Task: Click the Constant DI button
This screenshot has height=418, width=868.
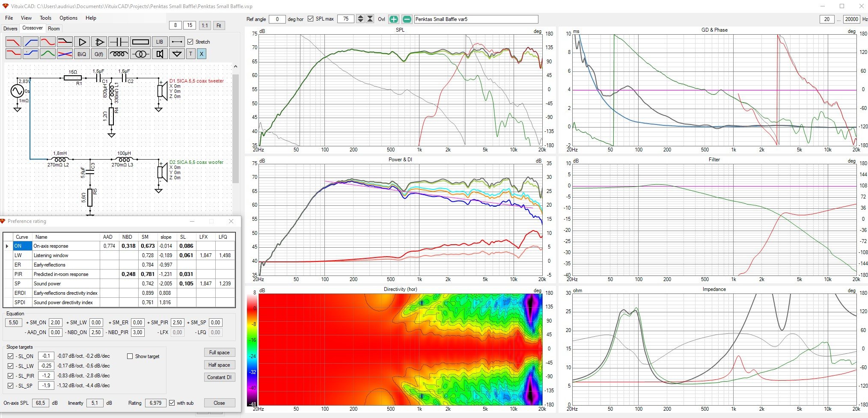Action: (x=220, y=377)
